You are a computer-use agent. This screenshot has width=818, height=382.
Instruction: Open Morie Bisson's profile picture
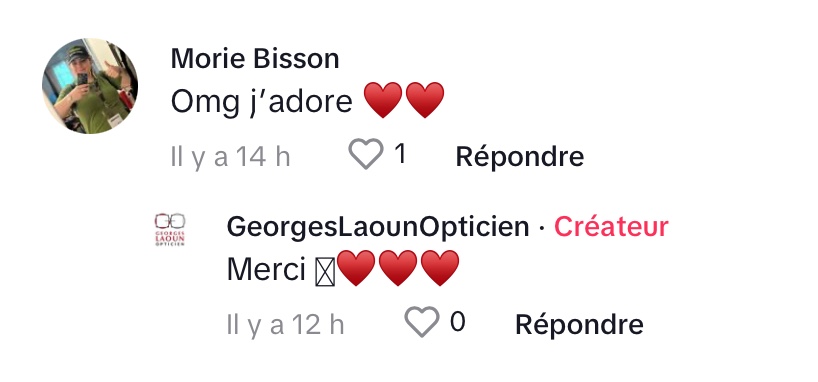90,86
